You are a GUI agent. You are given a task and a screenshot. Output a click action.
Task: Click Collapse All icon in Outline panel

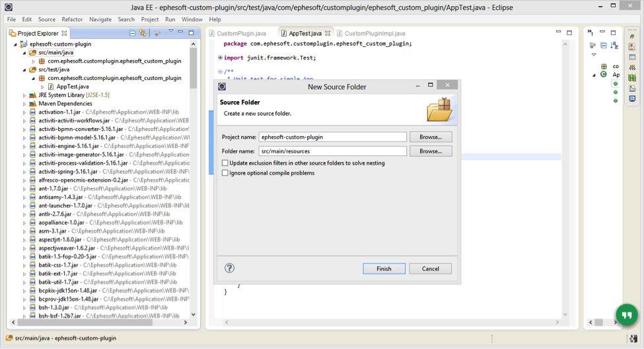[x=603, y=45]
